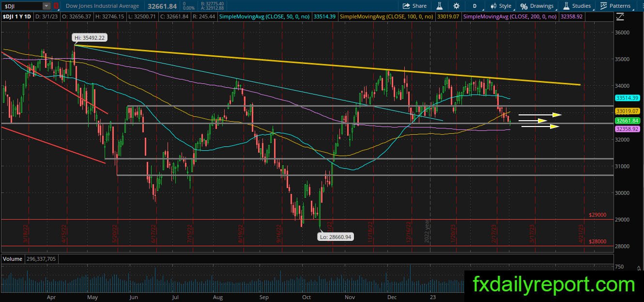Viewport: 644px width, 302px height.
Task: Click the 30000 price axis label
Action: [623, 193]
